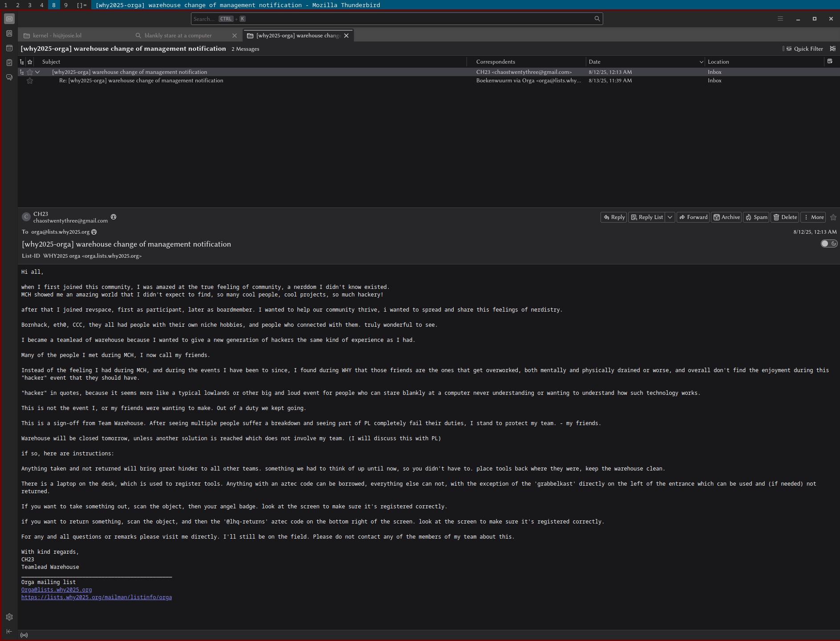Open the Calendar space icon
This screenshot has height=641, width=840.
(x=9, y=48)
